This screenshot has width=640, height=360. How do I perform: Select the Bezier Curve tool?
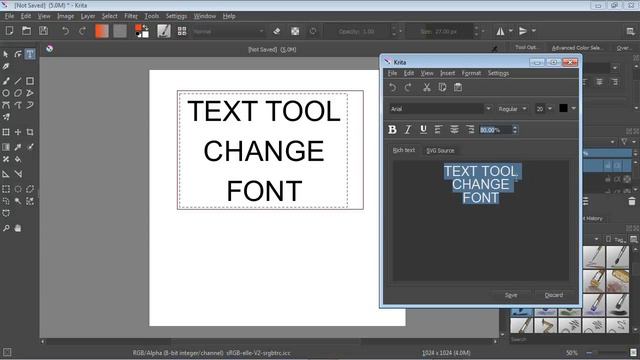(6, 105)
